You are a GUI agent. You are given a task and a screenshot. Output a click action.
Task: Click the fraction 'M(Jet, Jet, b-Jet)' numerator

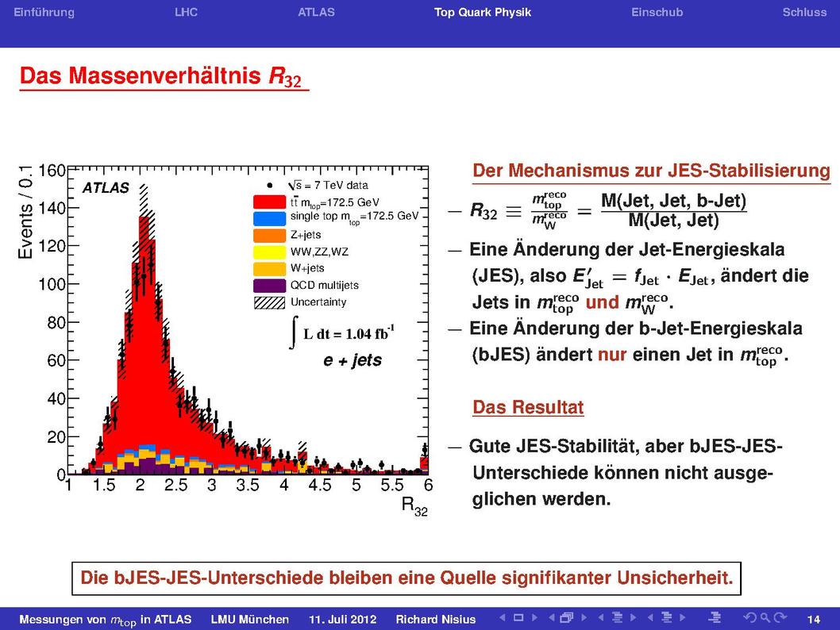point(673,201)
